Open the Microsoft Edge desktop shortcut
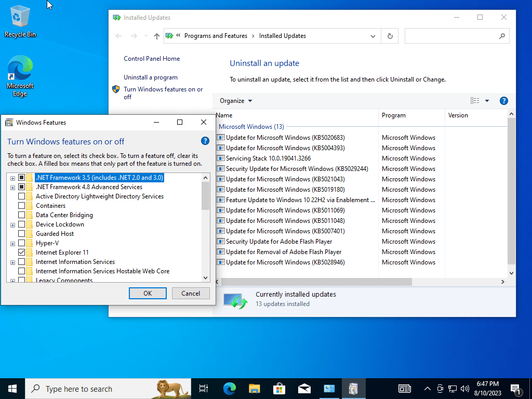The width and height of the screenshot is (532, 399). click(20, 76)
